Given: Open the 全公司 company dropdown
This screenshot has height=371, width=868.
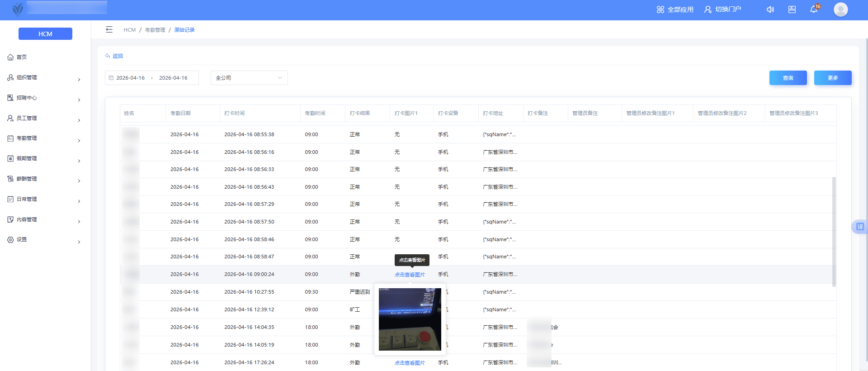Looking at the screenshot, I should pyautogui.click(x=249, y=78).
